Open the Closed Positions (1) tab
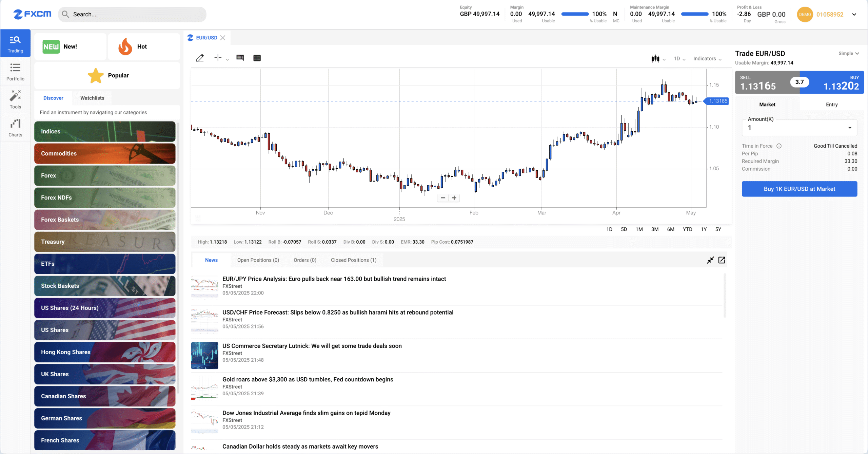Screen dimensions: 868x454 pyautogui.click(x=354, y=260)
